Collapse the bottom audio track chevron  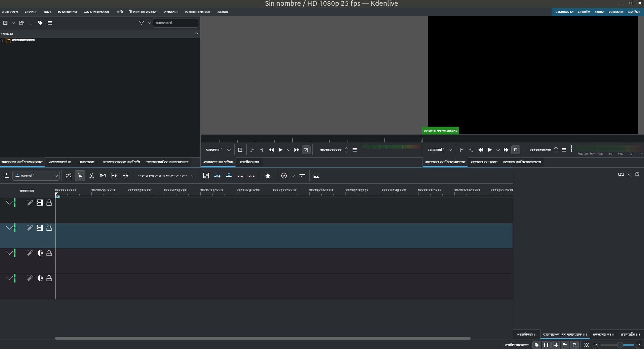(x=9, y=278)
